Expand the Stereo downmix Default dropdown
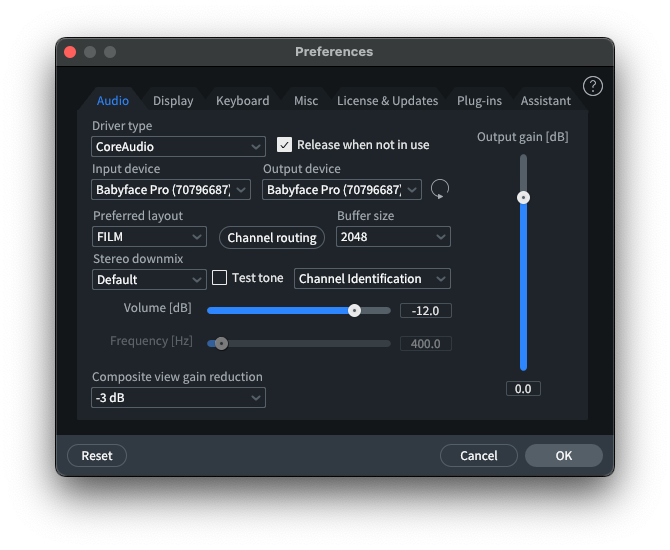 click(149, 279)
